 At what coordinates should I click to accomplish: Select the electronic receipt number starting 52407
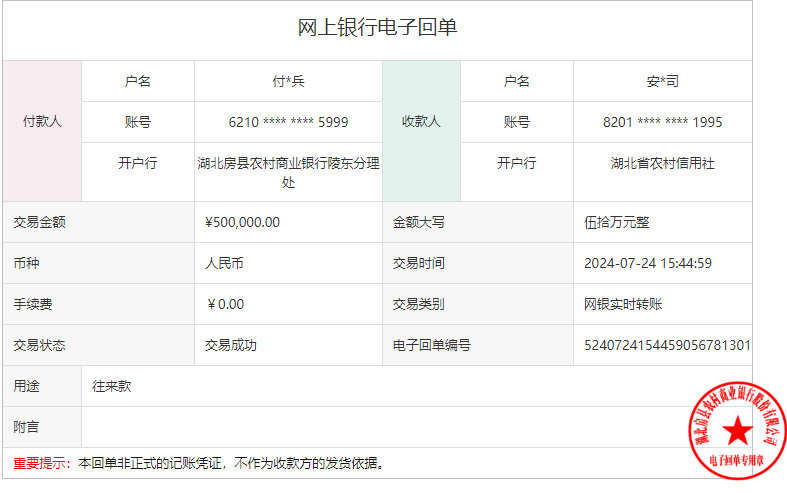click(x=667, y=345)
